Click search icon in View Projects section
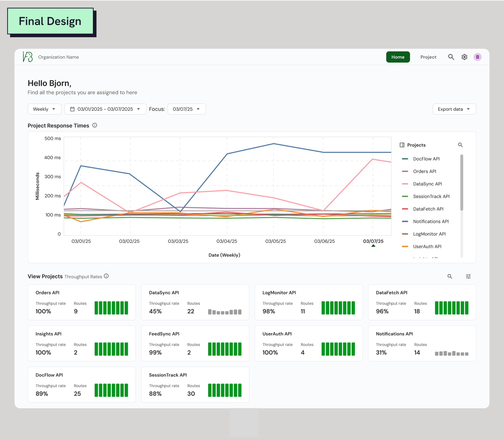504x439 pixels. (x=450, y=276)
